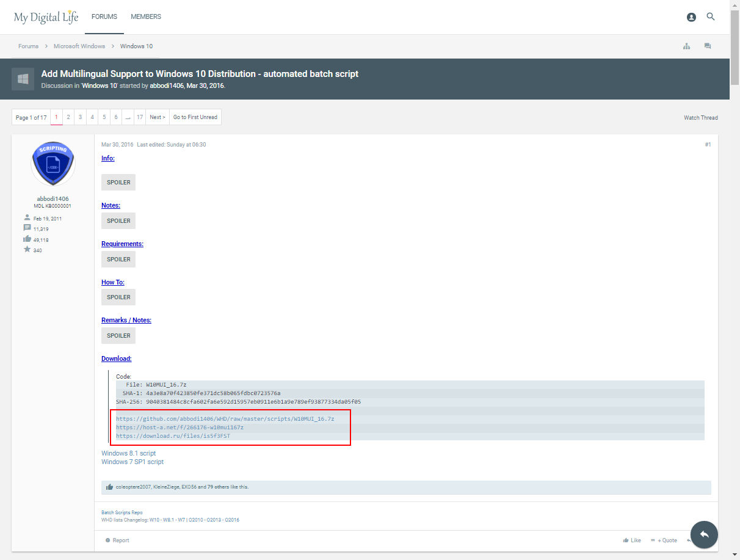
Task: Expand the Requirements spoiler
Action: 118,259
